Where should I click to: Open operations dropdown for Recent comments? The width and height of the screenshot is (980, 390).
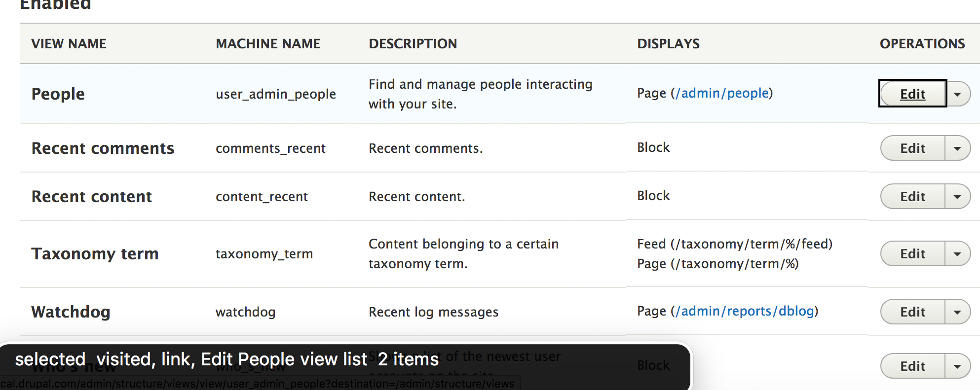[957, 148]
